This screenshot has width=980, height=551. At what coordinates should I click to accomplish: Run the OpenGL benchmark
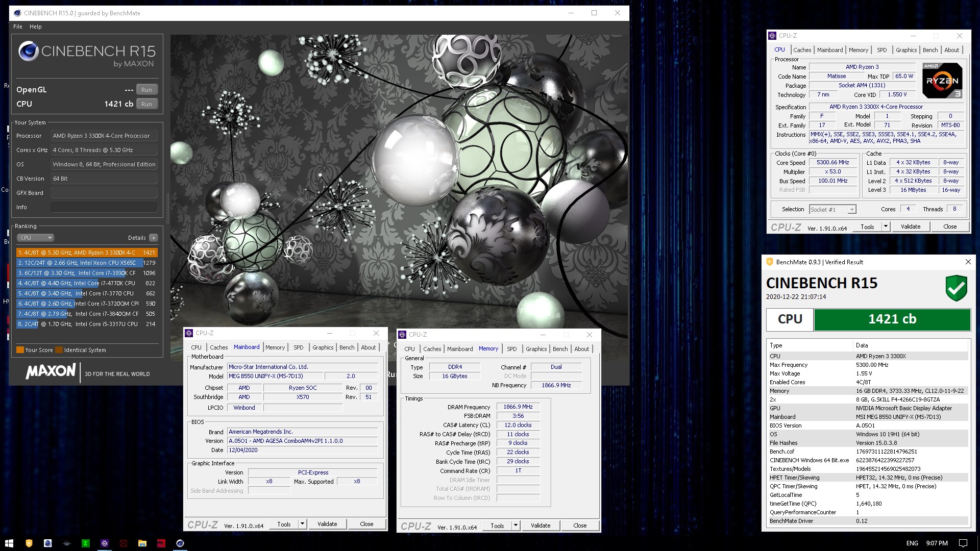tap(146, 90)
